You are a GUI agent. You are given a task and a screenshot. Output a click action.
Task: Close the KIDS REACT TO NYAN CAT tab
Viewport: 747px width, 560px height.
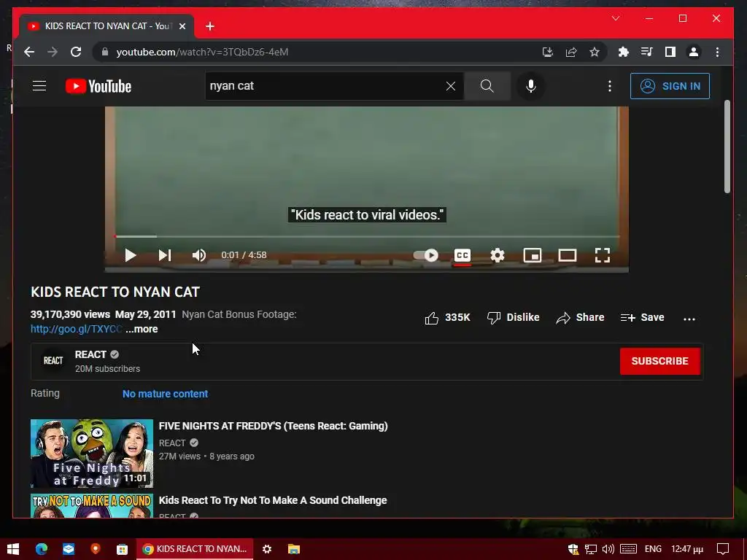point(182,26)
